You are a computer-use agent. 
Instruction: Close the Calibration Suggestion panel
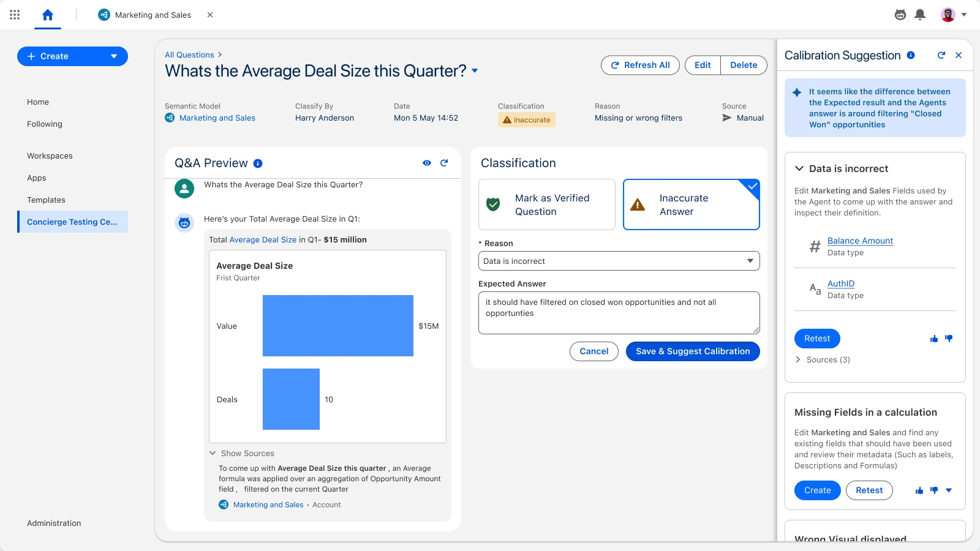pos(959,55)
